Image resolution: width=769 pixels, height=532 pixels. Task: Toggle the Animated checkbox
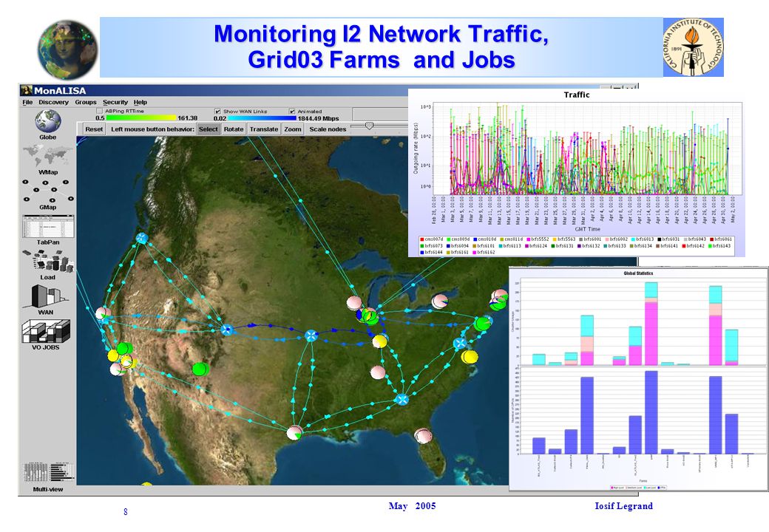click(292, 111)
